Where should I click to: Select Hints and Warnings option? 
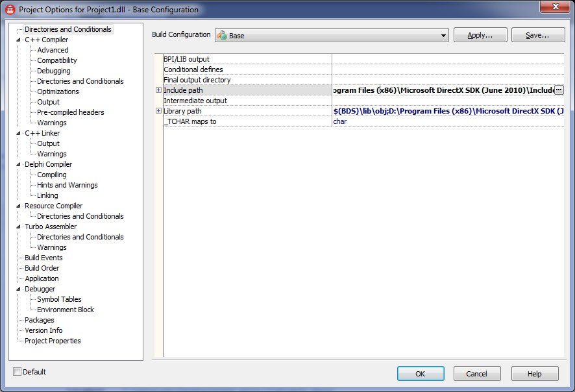coord(67,185)
